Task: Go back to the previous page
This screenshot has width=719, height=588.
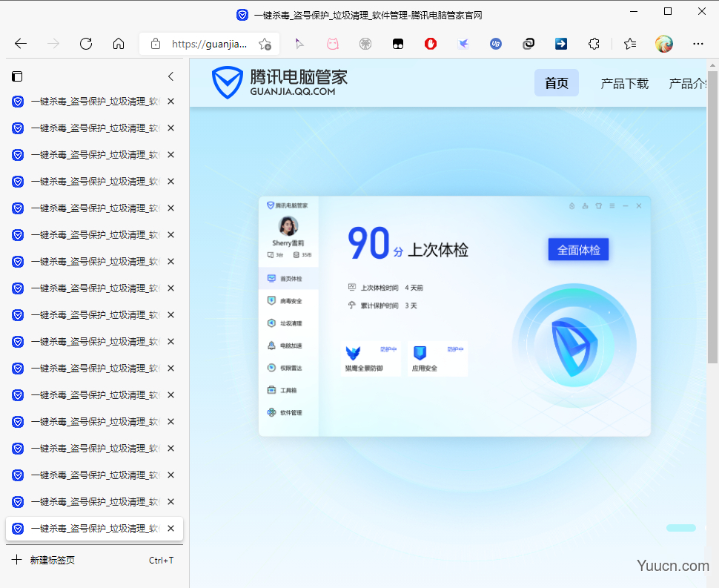Action: point(21,44)
